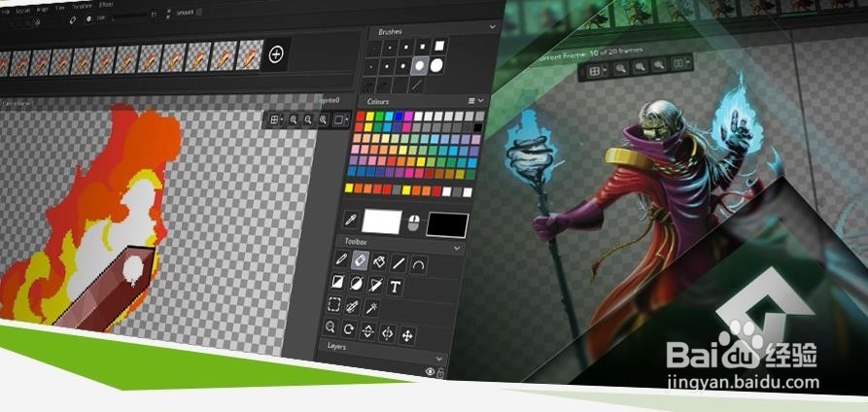Screen dimensions: 868x412
Task: Click the black secondary colour box
Action: (447, 225)
